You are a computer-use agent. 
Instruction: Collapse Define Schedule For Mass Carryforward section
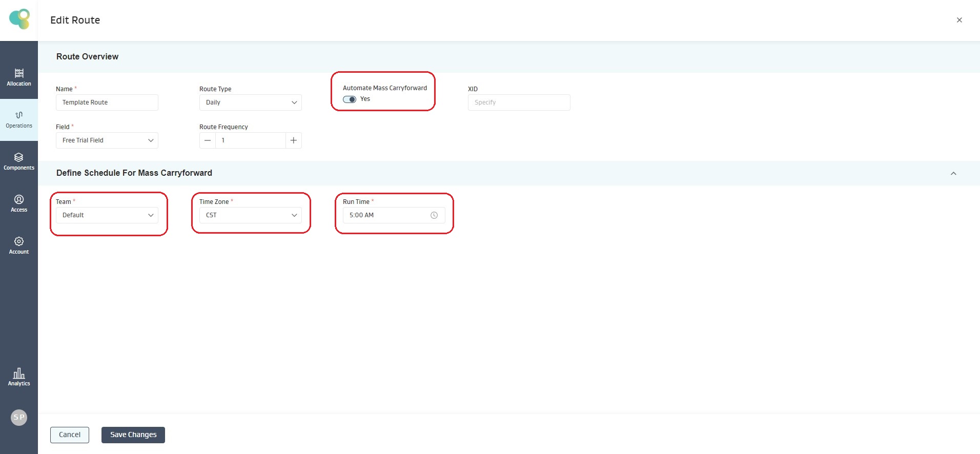953,173
